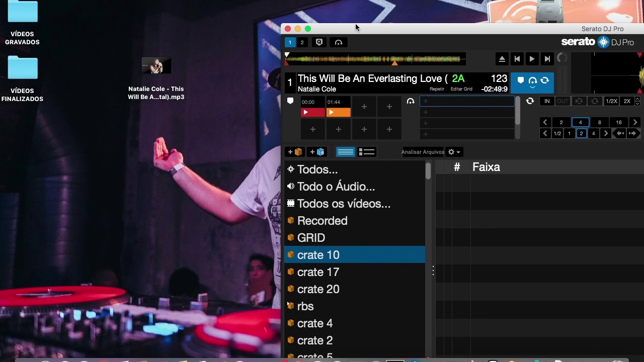
Task: Eject the track from deck 1
Action: (502, 59)
